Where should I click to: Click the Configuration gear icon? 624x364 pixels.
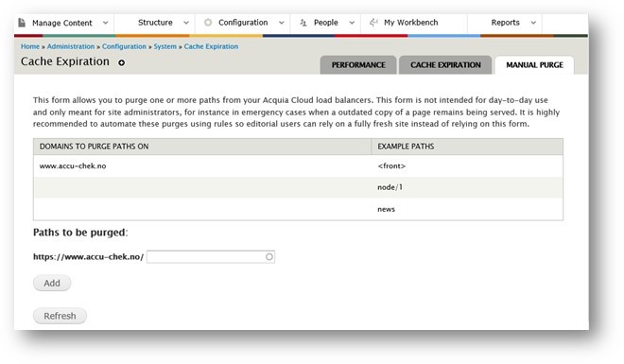click(208, 23)
